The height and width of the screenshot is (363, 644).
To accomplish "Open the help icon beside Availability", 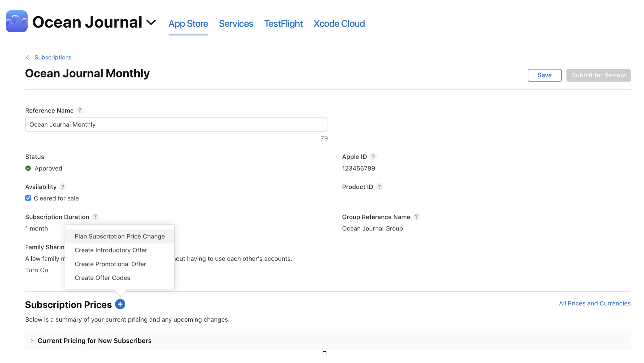I will 63,187.
